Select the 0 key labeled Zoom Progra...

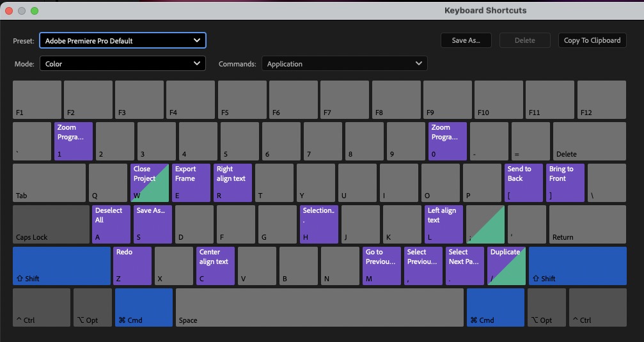coord(447,141)
